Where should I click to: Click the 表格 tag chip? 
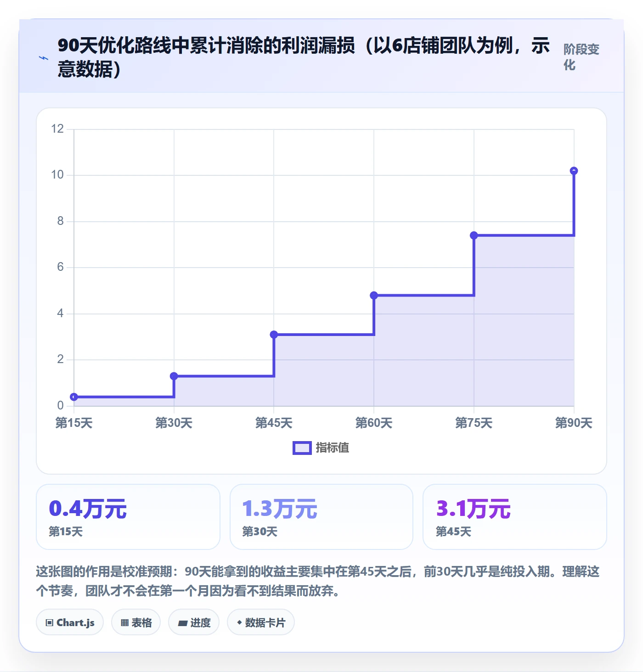point(136,622)
